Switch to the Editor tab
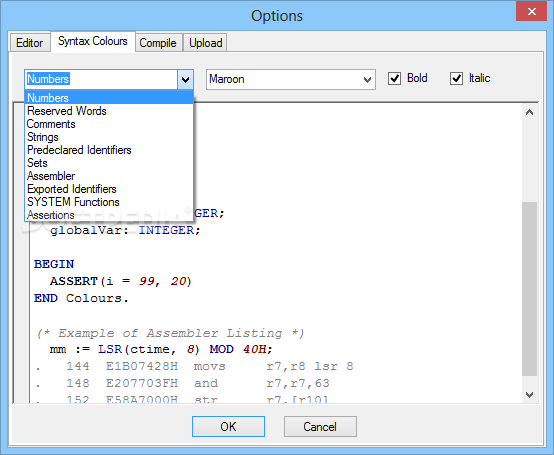The height and width of the screenshot is (455, 554). 30,43
